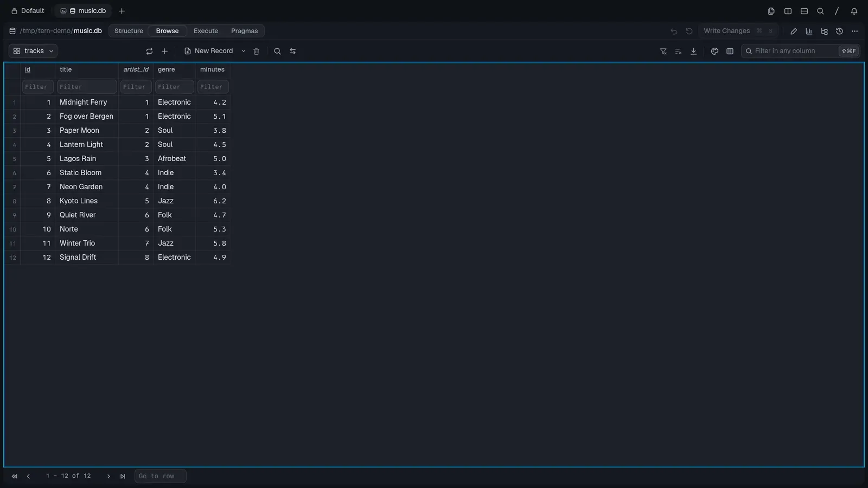
Task: Jump to the last page button
Action: [123, 476]
